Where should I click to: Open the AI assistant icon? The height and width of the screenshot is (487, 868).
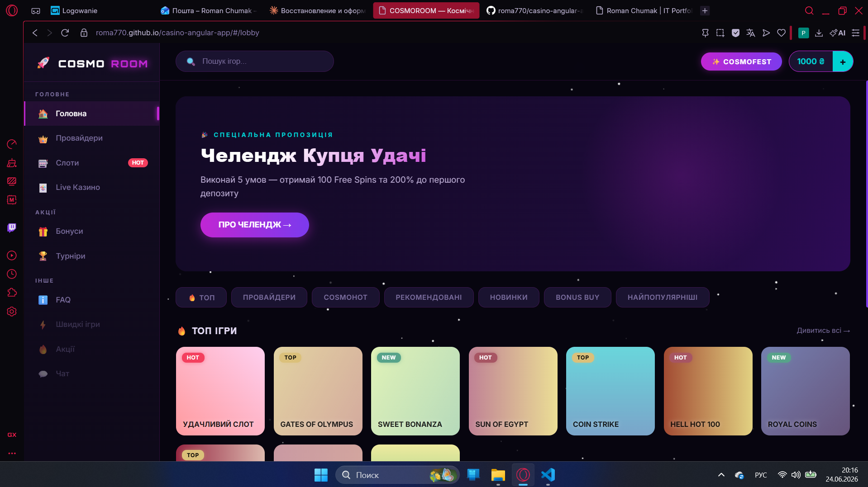[837, 33]
